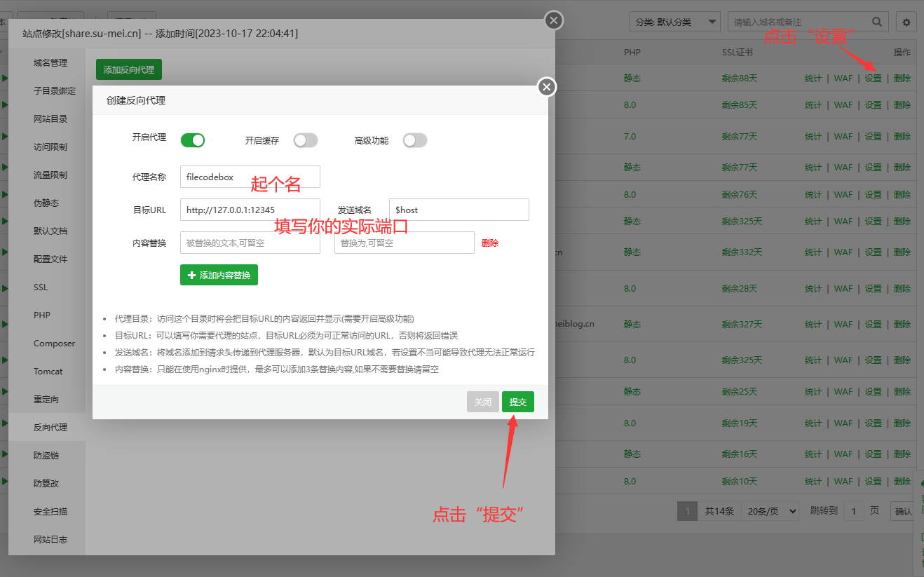Image resolution: width=924 pixels, height=577 pixels.
Task: Go to 域名管理 in the sidebar
Action: (x=50, y=62)
